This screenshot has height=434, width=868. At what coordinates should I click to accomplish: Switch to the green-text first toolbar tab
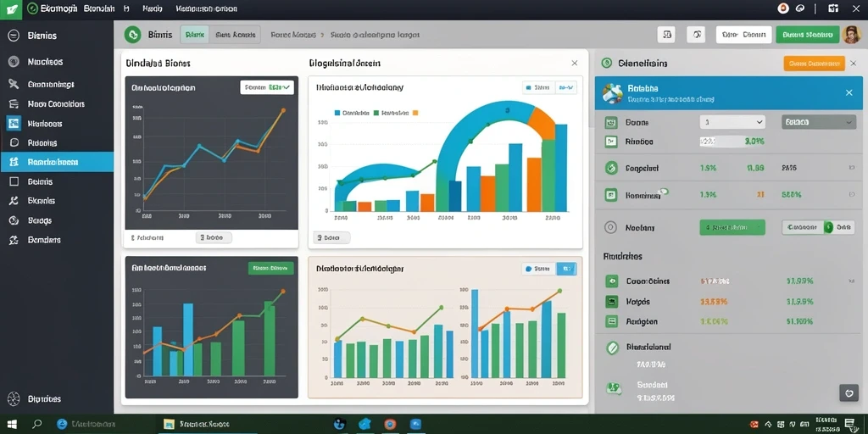195,35
